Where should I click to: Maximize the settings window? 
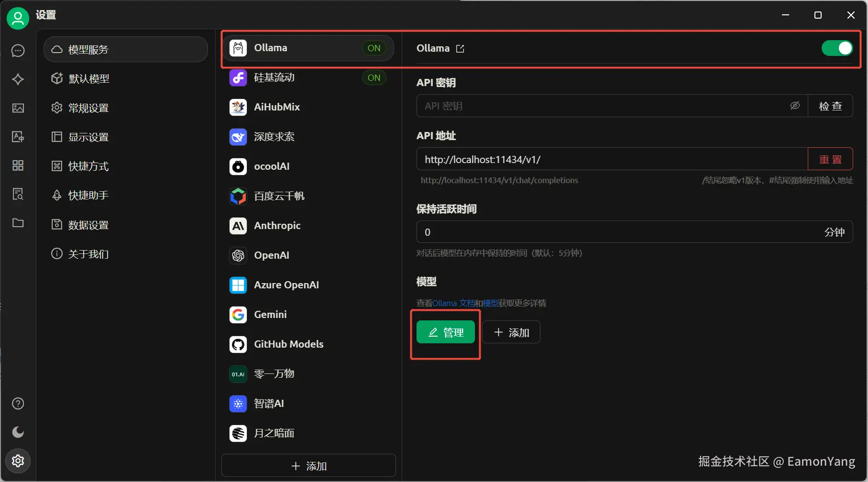[818, 15]
